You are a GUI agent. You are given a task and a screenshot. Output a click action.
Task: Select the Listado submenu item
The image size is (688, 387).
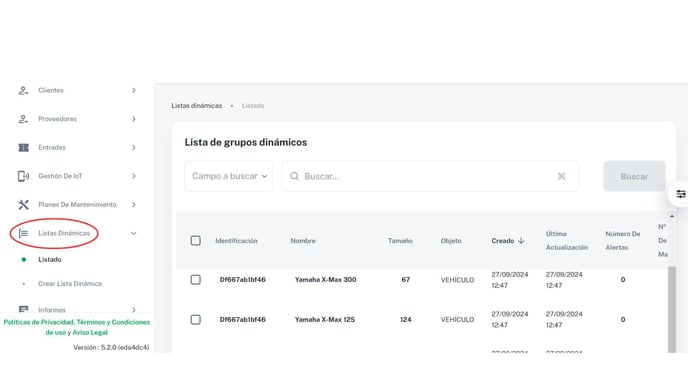pyautogui.click(x=50, y=259)
